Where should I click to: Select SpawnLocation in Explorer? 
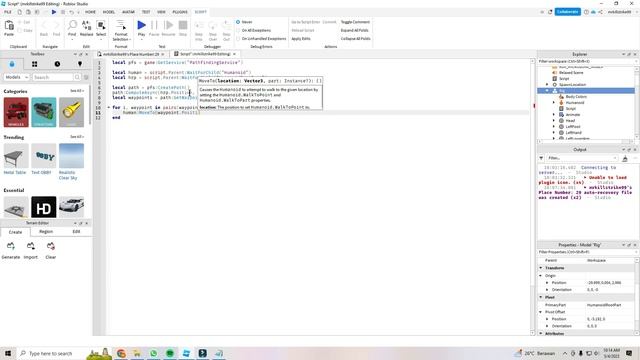click(572, 84)
